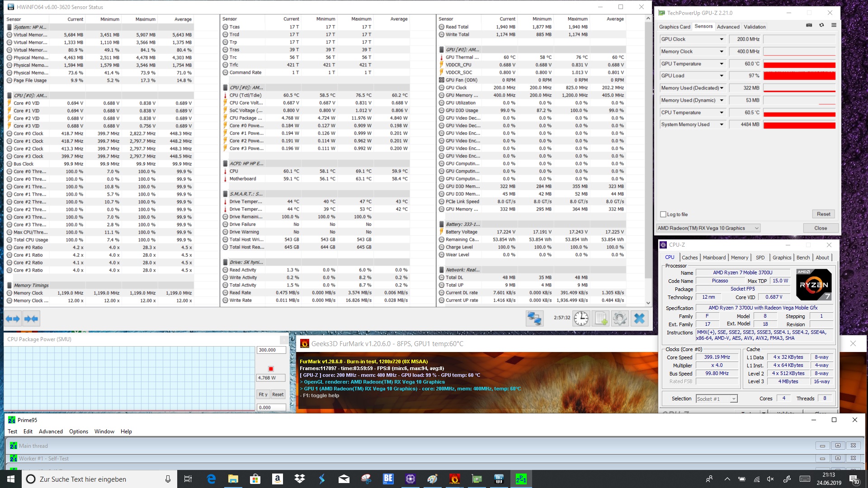
Task: Open Microsoft Edge from taskbar
Action: coord(211,479)
